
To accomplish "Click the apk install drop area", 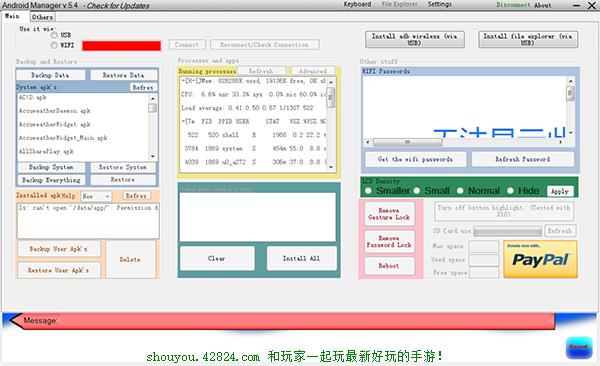I will click(258, 217).
